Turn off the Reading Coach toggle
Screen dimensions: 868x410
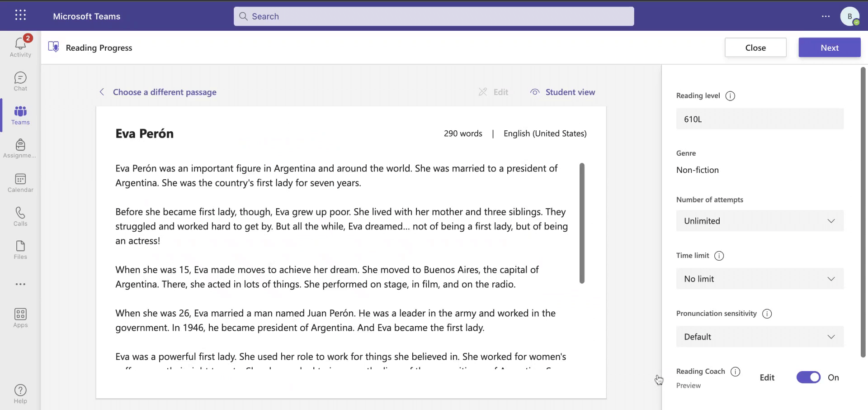[808, 377]
